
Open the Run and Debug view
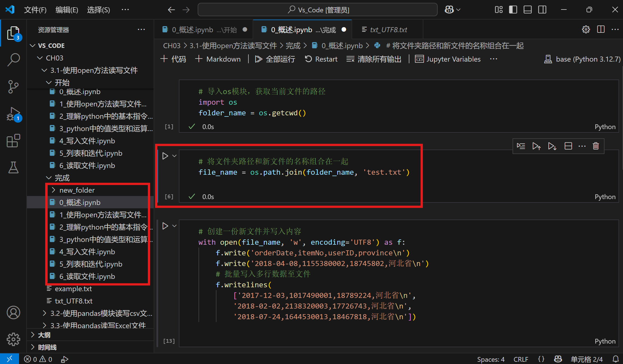[x=13, y=114]
